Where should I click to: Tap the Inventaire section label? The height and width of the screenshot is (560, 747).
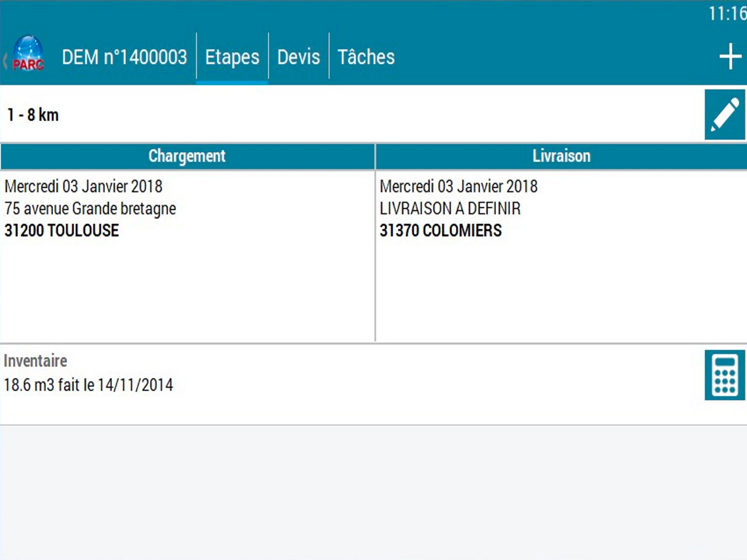pos(35,361)
